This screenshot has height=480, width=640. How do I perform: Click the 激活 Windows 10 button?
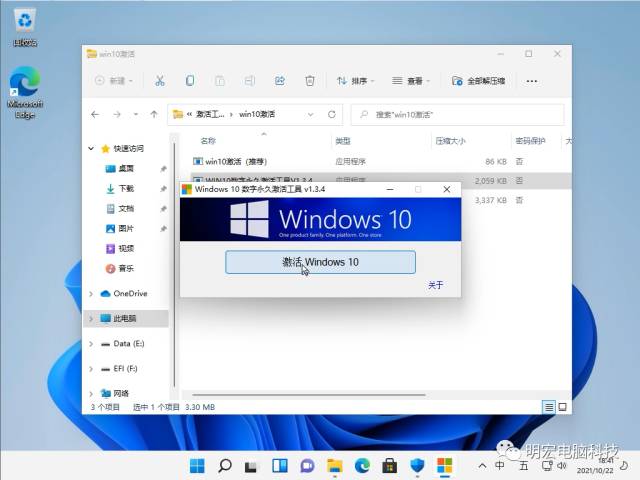[x=320, y=262]
